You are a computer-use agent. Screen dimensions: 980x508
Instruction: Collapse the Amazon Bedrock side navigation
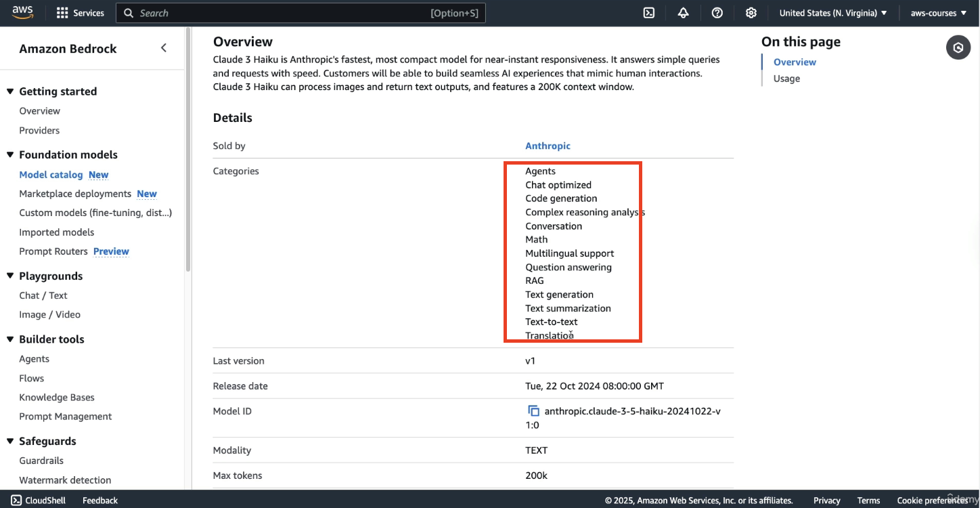[x=164, y=48]
